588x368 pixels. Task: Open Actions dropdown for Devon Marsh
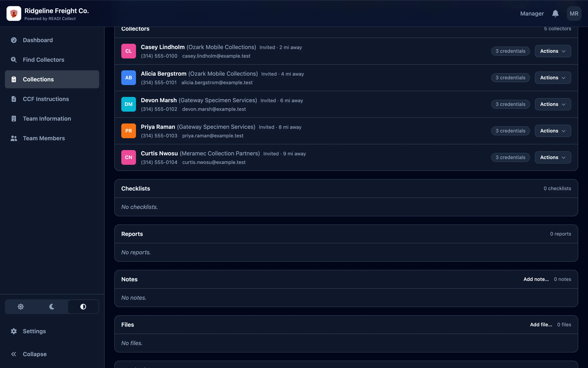[x=553, y=104]
